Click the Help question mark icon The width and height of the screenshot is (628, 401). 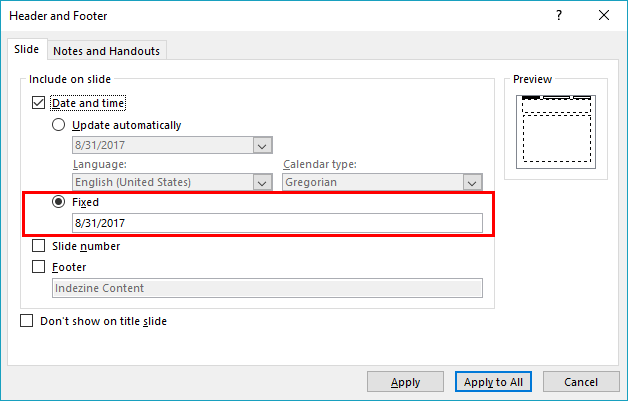click(557, 16)
